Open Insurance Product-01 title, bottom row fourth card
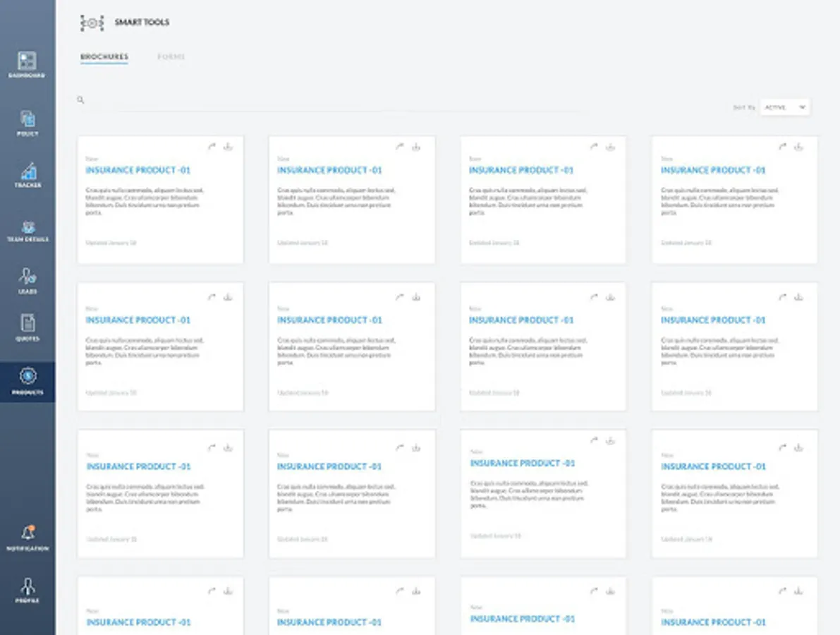 pos(713,622)
